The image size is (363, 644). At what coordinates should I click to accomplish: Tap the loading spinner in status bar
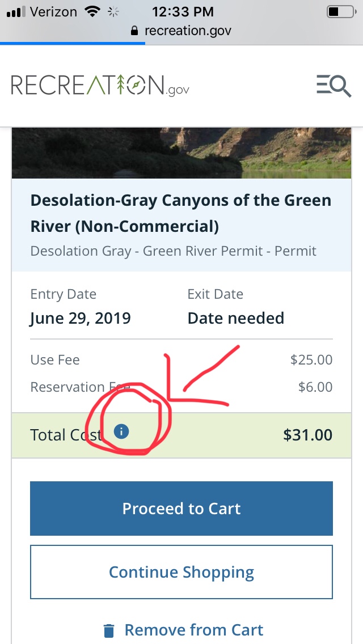[x=113, y=11]
